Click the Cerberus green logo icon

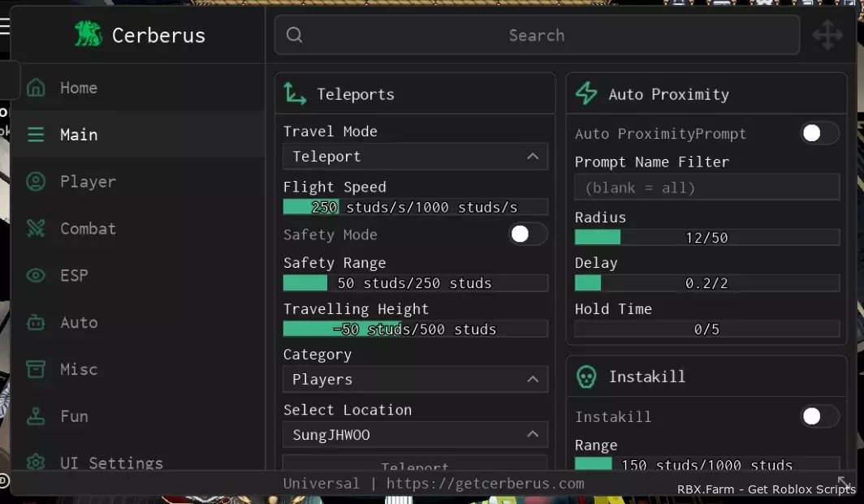click(89, 34)
